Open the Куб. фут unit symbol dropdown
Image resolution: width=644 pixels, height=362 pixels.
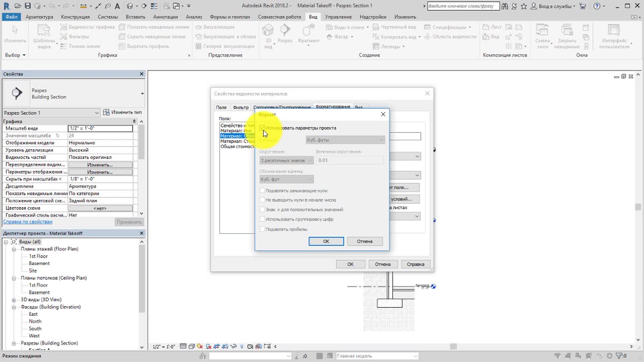[x=286, y=179]
